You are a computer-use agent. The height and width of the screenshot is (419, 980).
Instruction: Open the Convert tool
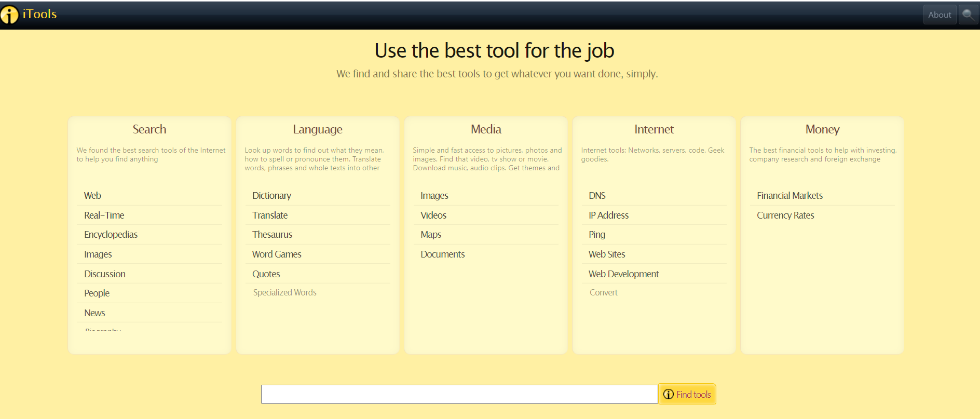(x=604, y=293)
